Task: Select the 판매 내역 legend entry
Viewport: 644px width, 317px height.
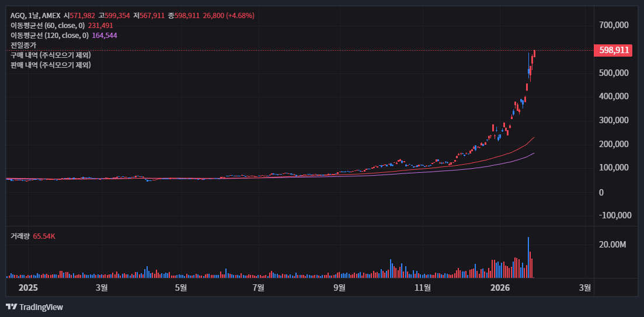Action: point(50,65)
